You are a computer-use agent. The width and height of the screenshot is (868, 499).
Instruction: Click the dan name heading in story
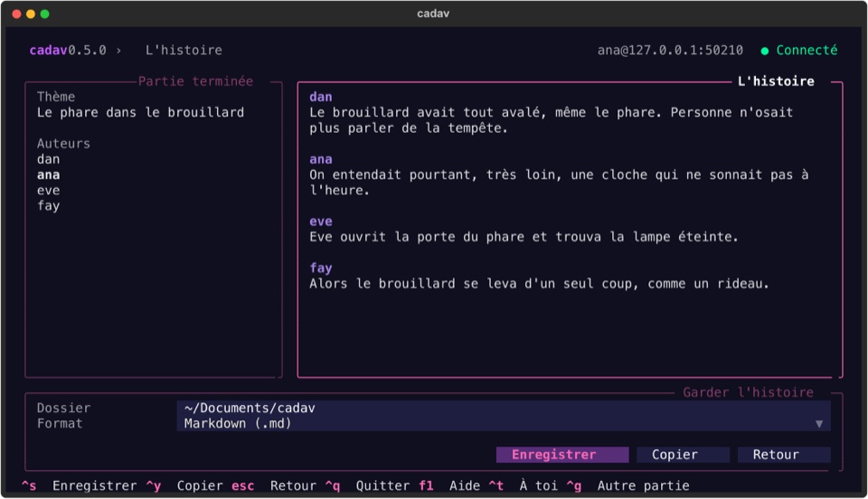click(x=320, y=97)
